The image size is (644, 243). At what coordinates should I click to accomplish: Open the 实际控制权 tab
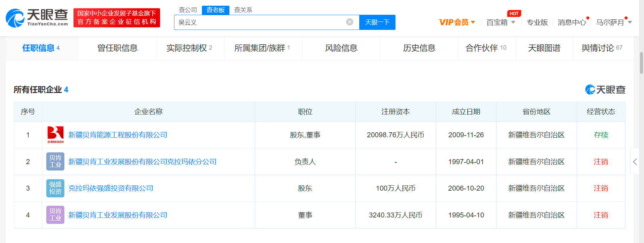tap(190, 48)
